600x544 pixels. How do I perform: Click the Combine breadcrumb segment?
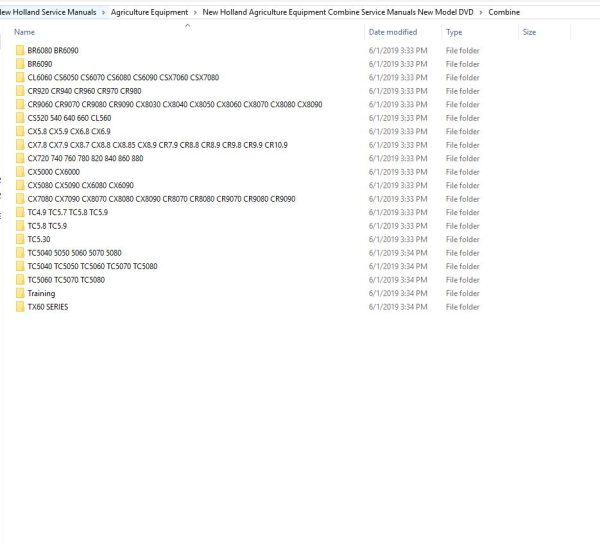(504, 12)
